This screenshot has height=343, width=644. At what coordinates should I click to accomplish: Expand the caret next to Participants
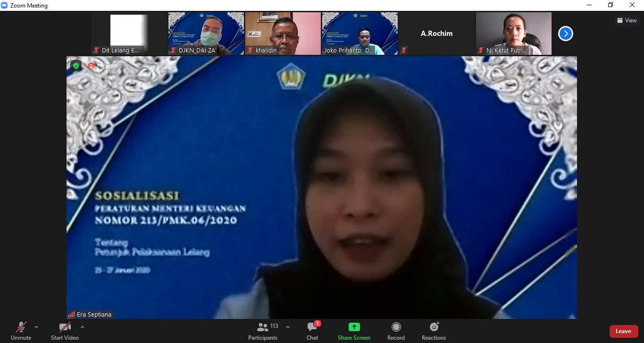pos(288,327)
